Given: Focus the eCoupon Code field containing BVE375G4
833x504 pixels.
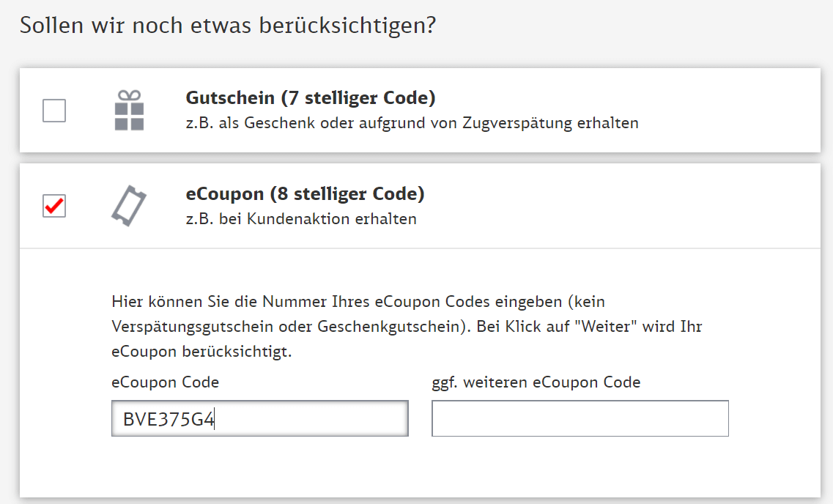Looking at the screenshot, I should pyautogui.click(x=259, y=419).
